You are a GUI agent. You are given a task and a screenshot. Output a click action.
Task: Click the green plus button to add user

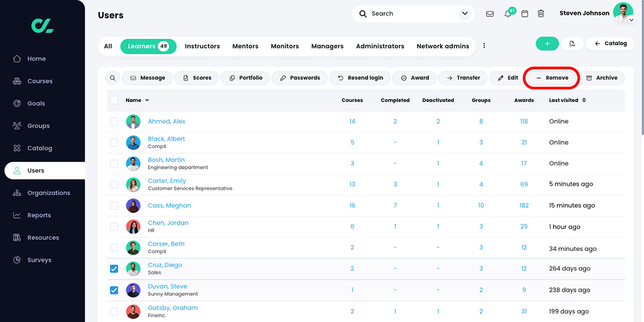pyautogui.click(x=547, y=43)
